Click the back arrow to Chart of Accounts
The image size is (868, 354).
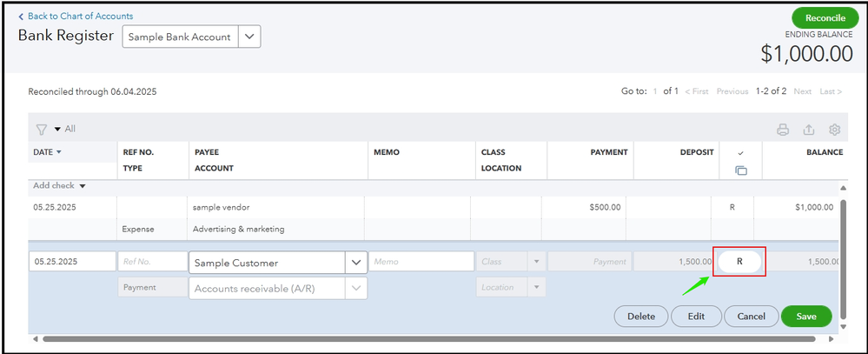(x=22, y=17)
